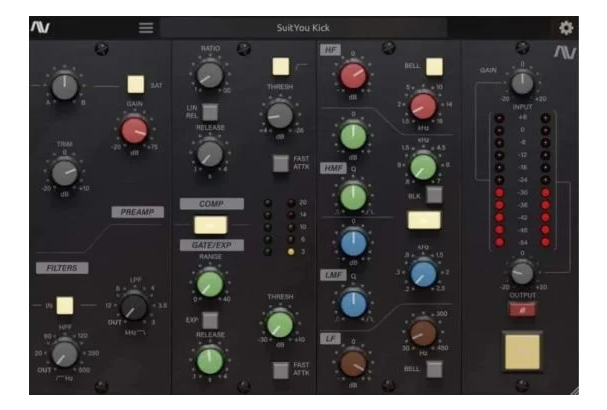Toggle the filters IN button

point(65,305)
